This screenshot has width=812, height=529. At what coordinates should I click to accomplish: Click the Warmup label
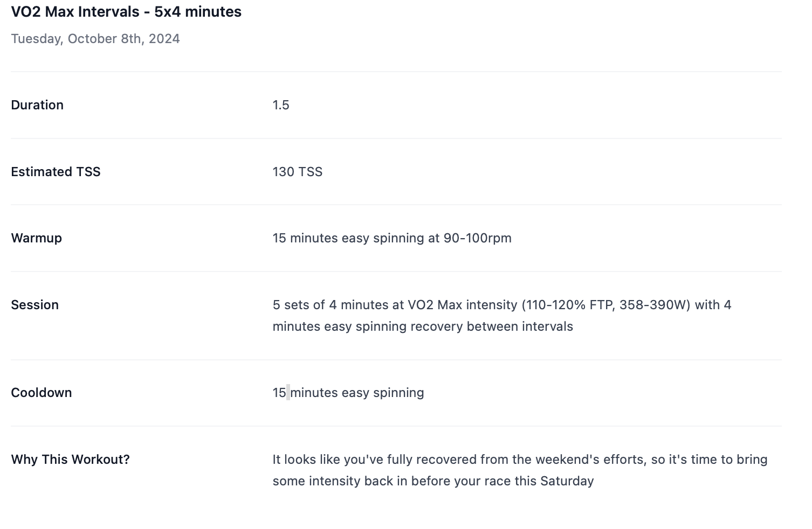coord(36,238)
